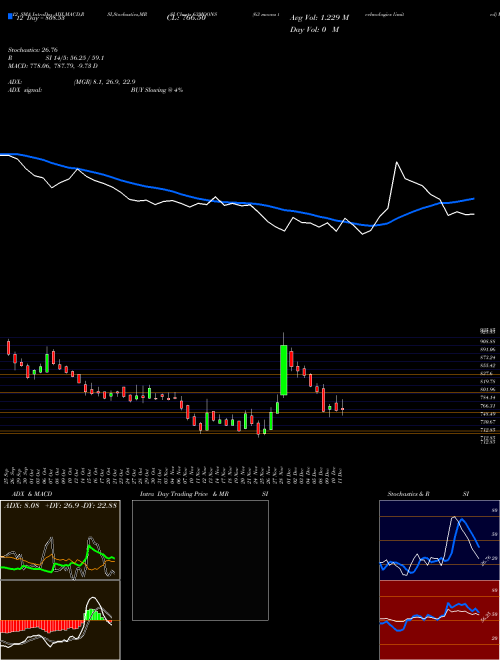Click the 766.33 price axis label
500x660 pixels.
487,406
